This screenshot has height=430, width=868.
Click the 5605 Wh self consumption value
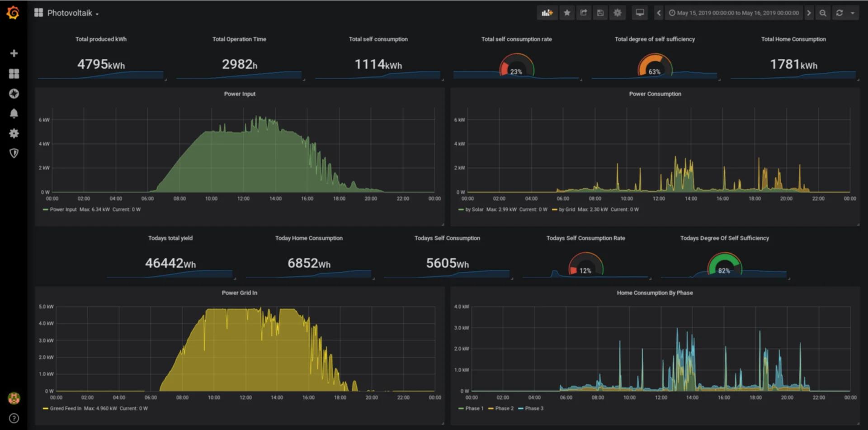click(x=448, y=263)
